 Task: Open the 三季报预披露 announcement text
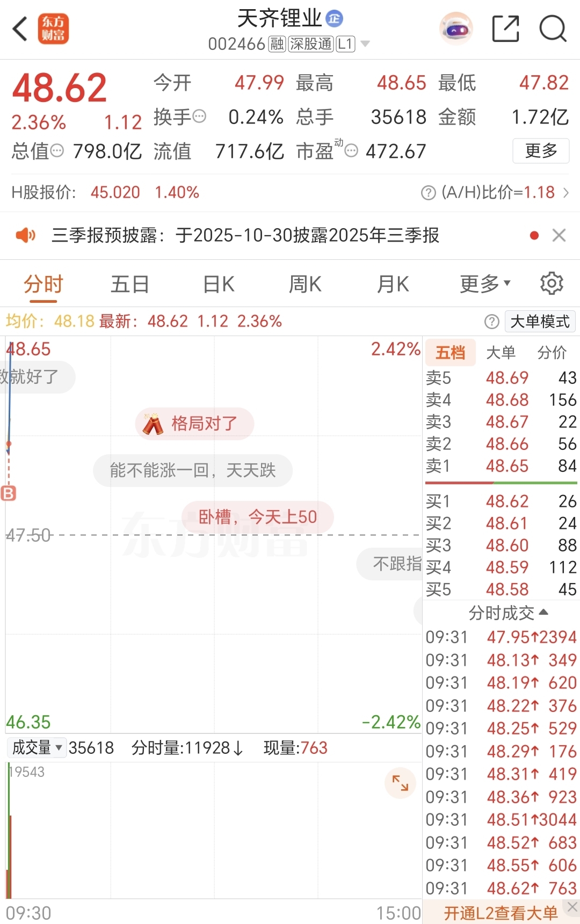[245, 235]
